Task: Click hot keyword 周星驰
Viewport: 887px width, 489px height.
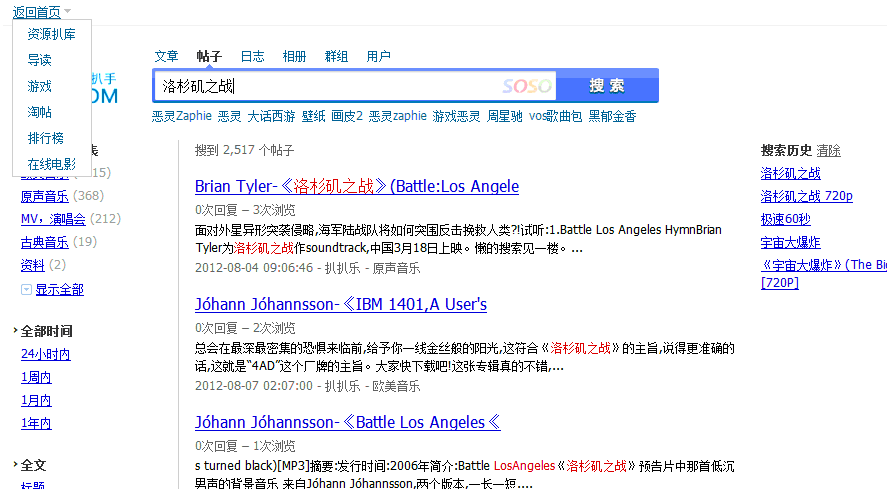Action: (x=505, y=116)
